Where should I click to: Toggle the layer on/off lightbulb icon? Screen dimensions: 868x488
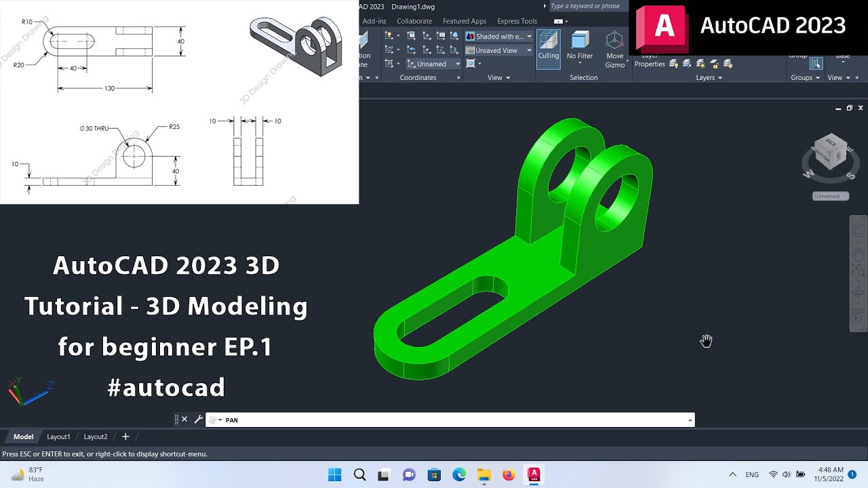pyautogui.click(x=673, y=64)
